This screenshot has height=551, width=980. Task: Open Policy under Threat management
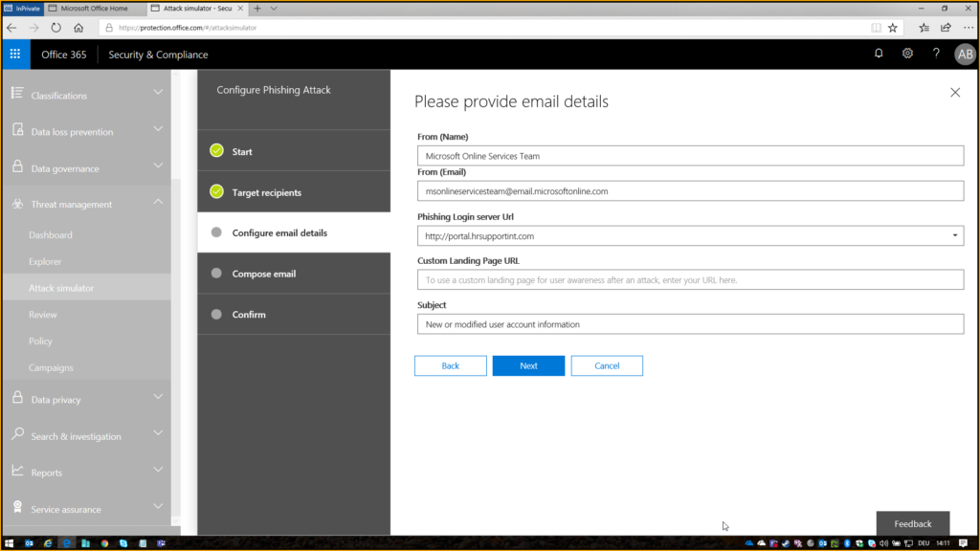40,342
